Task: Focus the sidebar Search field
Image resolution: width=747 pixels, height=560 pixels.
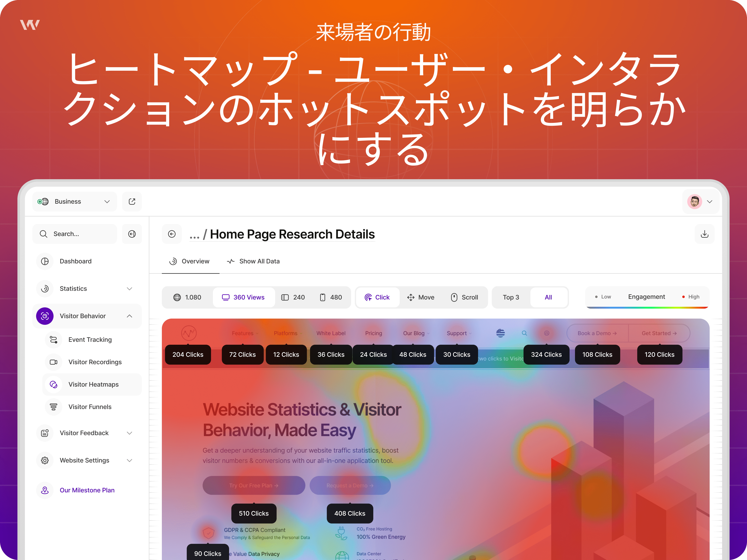Action: [75, 234]
